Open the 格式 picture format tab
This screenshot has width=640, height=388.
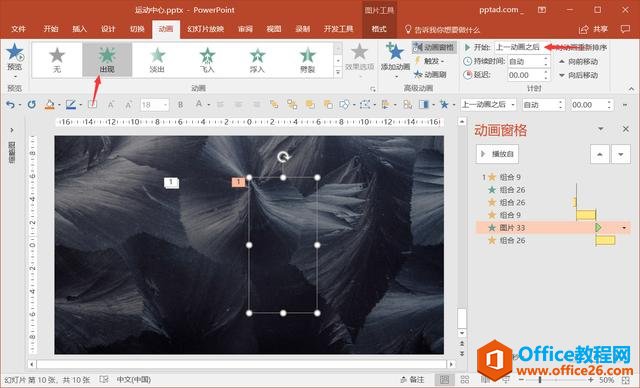(x=379, y=29)
